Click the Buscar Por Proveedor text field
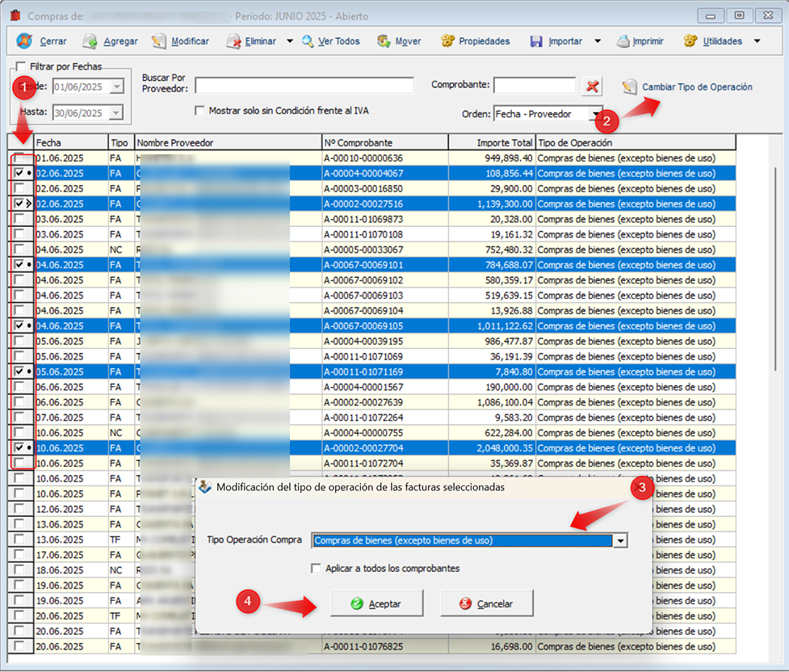 coord(304,86)
